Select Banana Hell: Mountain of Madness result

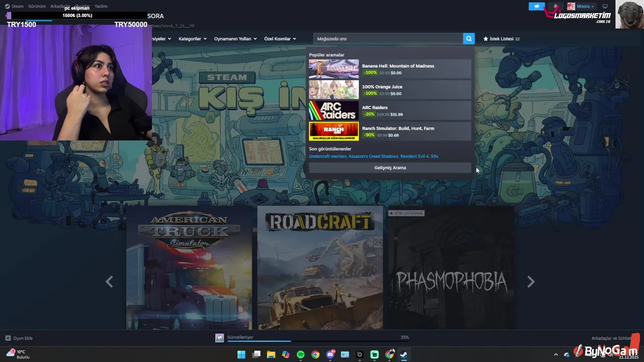coord(390,69)
